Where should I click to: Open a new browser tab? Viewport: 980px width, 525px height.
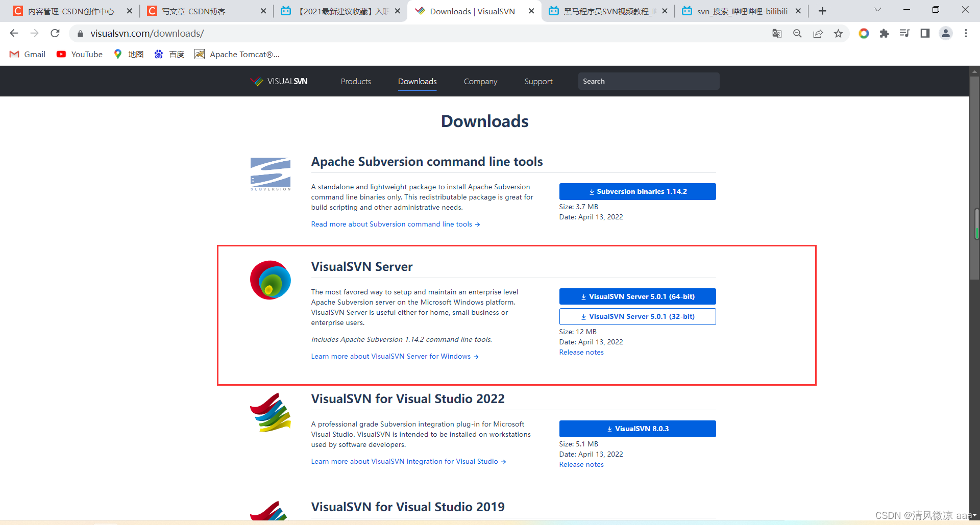point(822,11)
